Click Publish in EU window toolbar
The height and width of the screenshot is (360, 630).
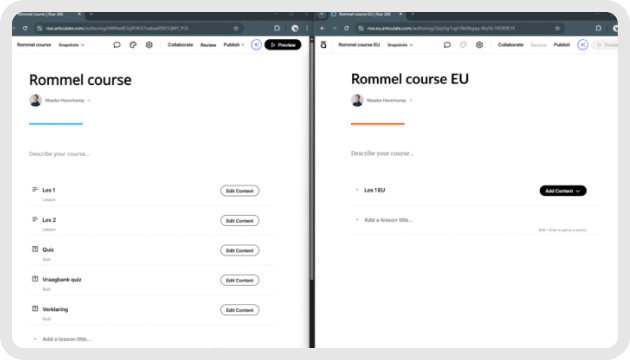pos(562,45)
